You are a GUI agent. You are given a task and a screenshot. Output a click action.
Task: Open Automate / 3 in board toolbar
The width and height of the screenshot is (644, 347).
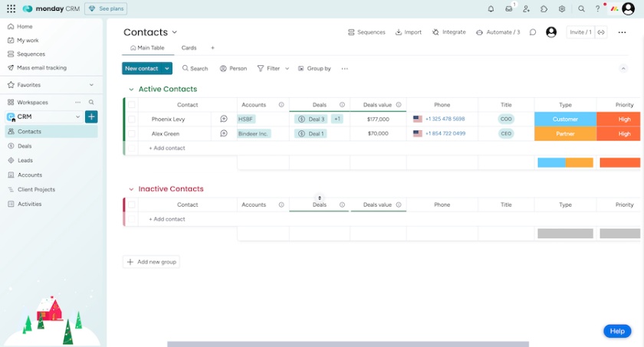click(x=498, y=32)
